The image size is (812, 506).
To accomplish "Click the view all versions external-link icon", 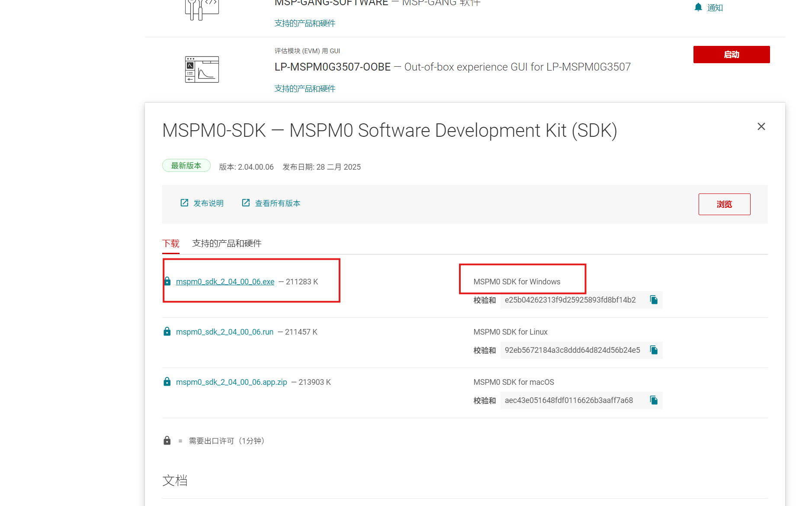I will [x=246, y=203].
